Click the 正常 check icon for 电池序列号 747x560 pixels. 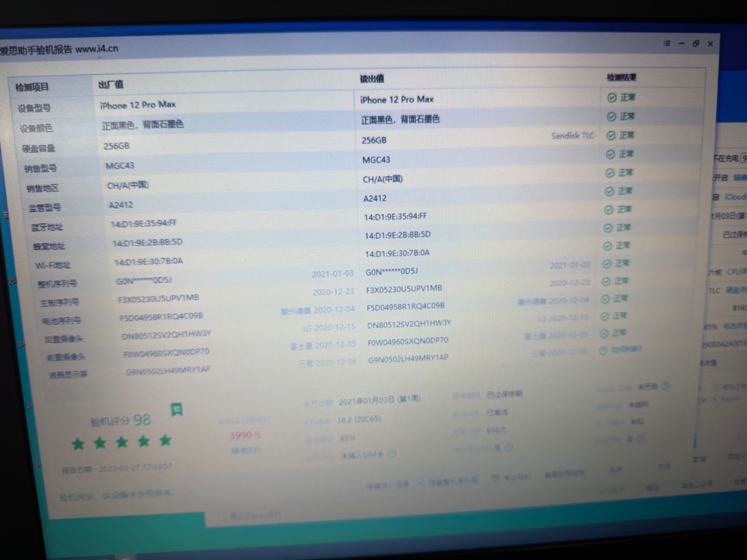pyautogui.click(x=604, y=299)
